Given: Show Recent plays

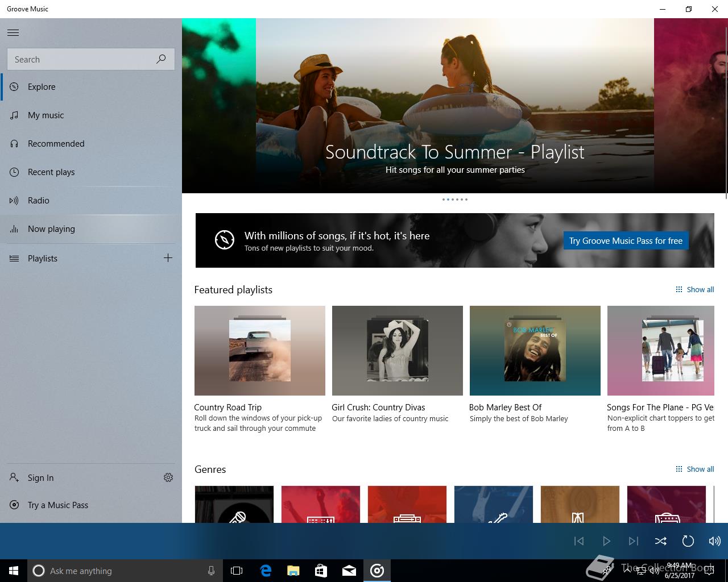Looking at the screenshot, I should (x=91, y=172).
